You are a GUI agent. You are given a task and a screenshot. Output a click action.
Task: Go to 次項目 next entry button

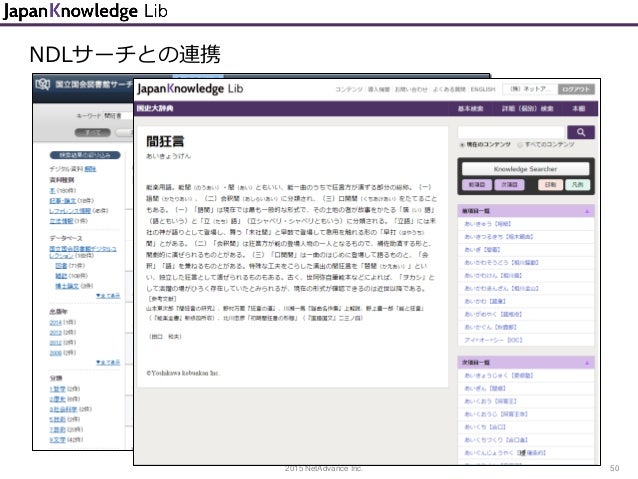[509, 185]
